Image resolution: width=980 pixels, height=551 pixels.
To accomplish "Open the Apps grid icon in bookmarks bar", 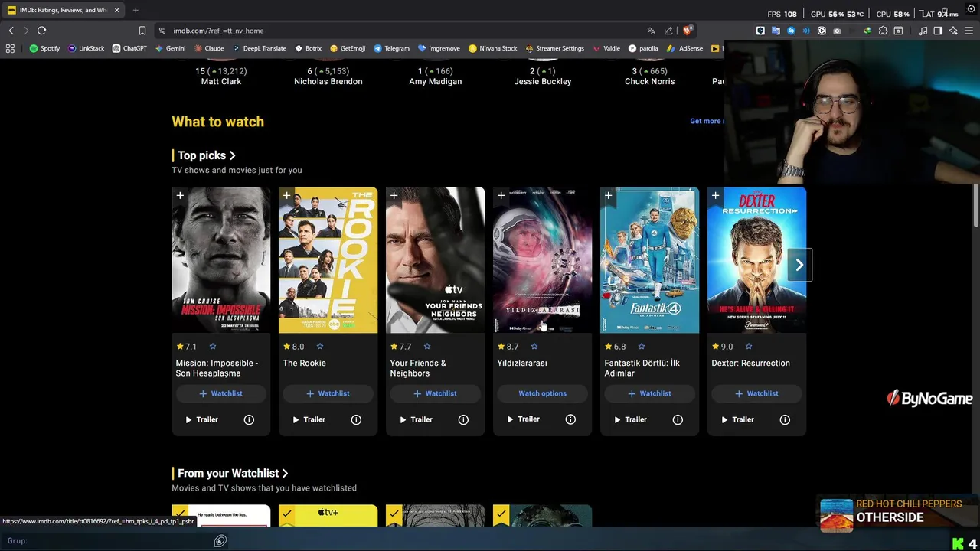I will click(10, 48).
